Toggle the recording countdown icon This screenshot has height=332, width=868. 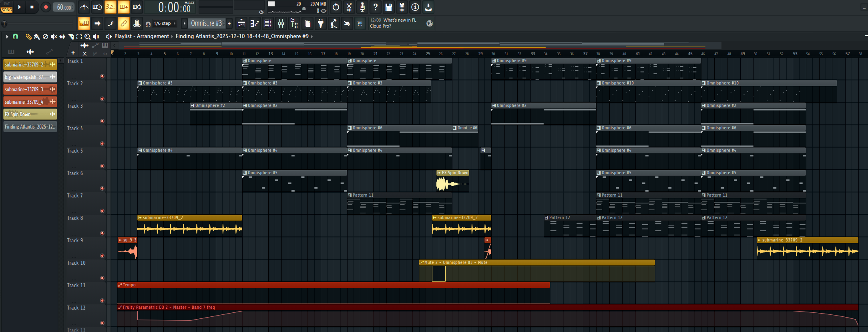coord(110,7)
